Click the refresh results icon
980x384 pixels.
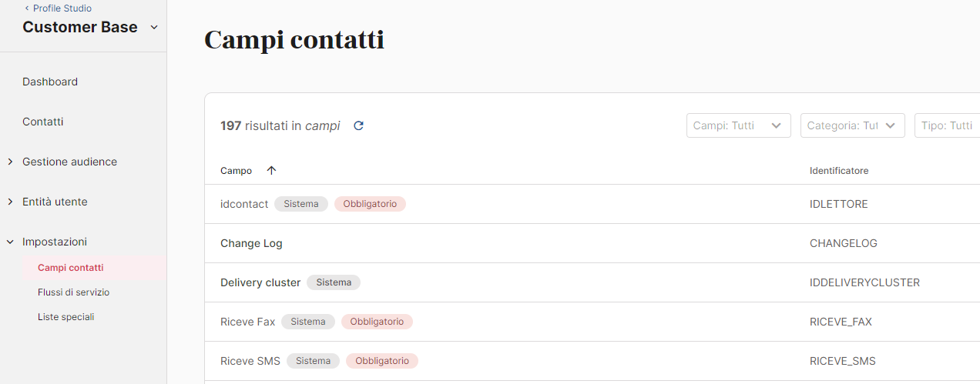(x=358, y=125)
